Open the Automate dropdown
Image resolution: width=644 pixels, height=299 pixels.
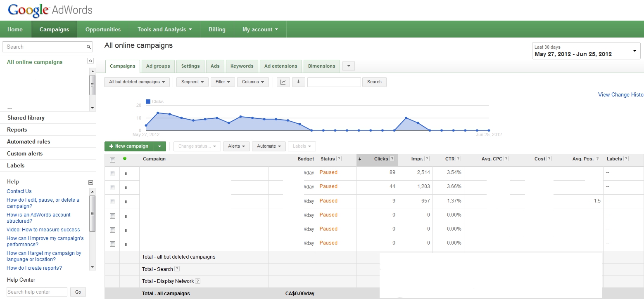(269, 146)
